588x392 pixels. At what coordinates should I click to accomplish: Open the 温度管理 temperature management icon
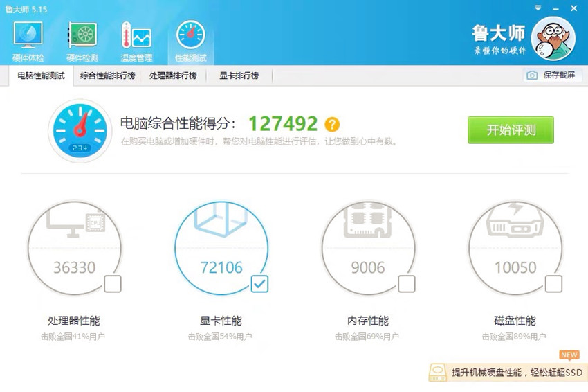coord(136,41)
